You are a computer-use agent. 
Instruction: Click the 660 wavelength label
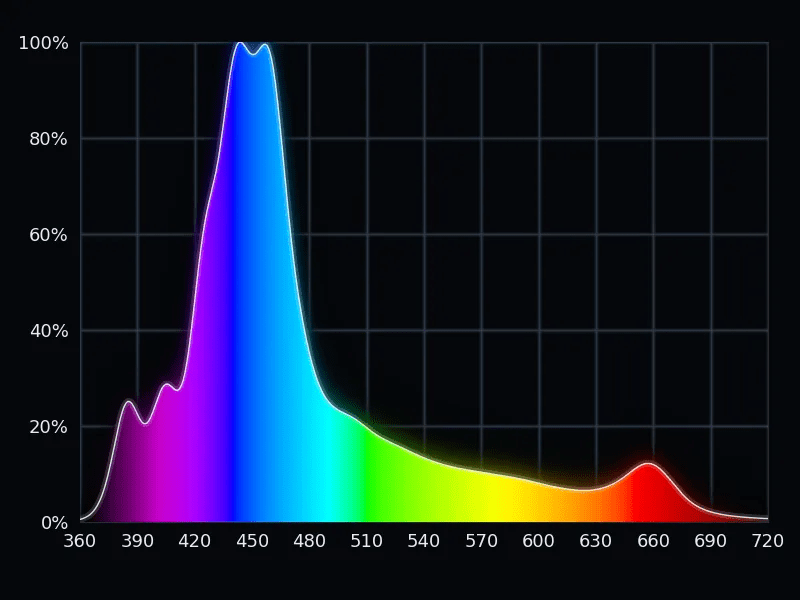(653, 541)
